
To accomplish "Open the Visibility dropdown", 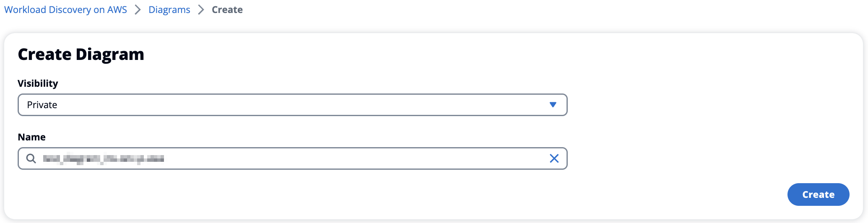I will pyautogui.click(x=292, y=105).
